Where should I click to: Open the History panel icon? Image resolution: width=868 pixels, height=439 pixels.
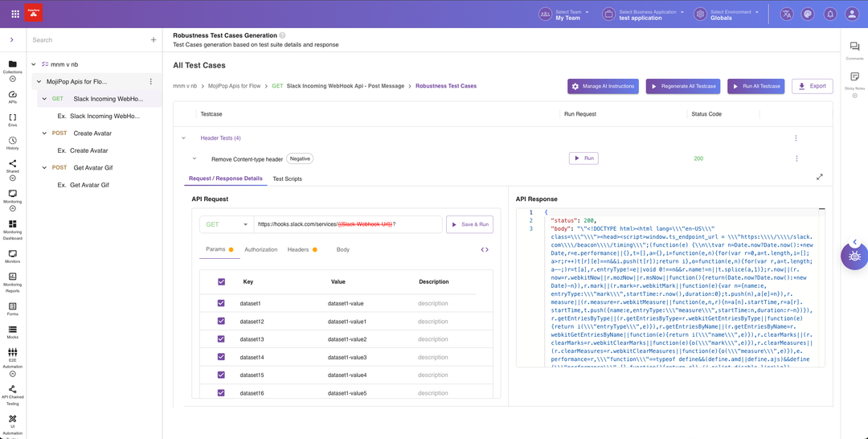12,141
